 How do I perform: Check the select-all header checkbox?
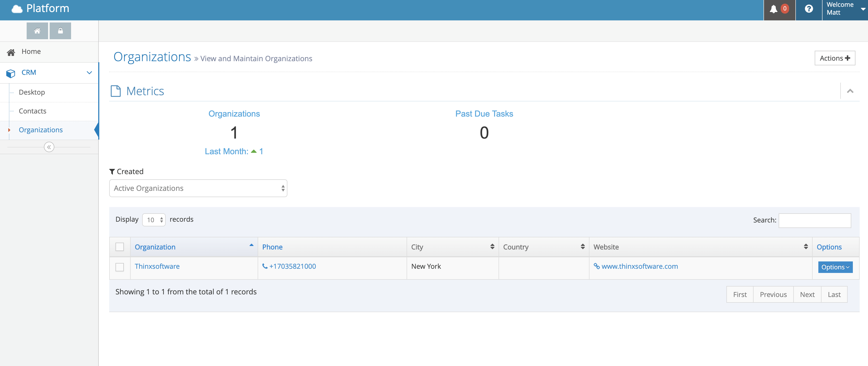(x=120, y=247)
